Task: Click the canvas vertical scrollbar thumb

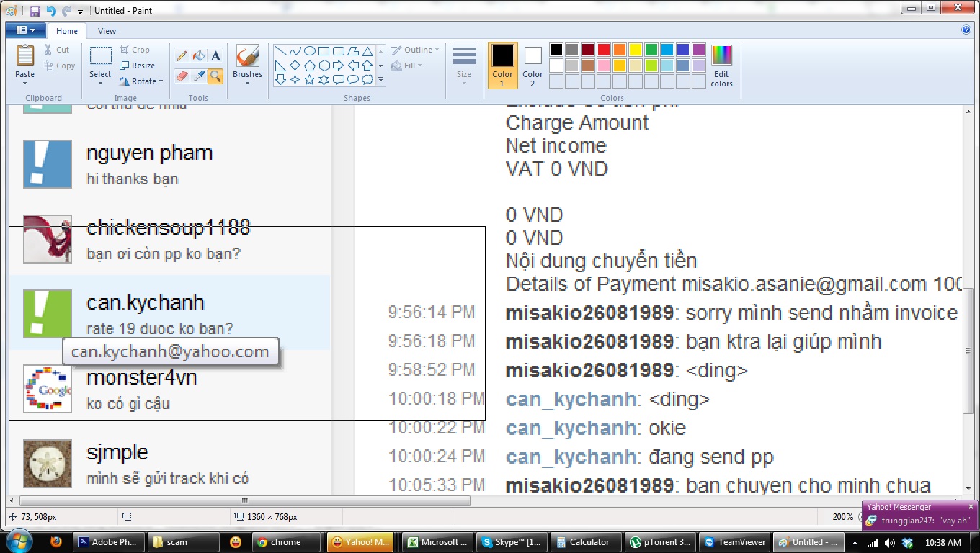Action: [x=968, y=351]
